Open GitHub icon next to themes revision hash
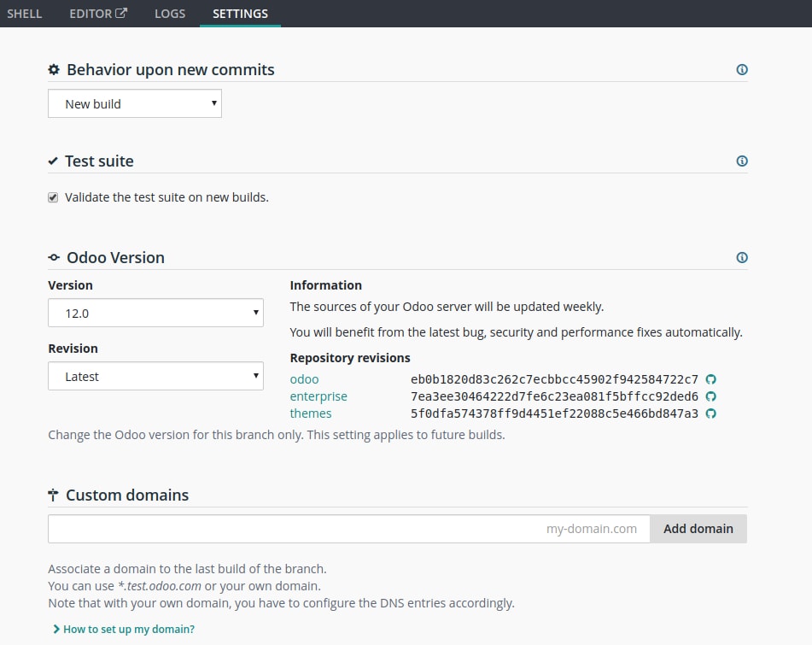Image resolution: width=812 pixels, height=645 pixels. tap(710, 413)
